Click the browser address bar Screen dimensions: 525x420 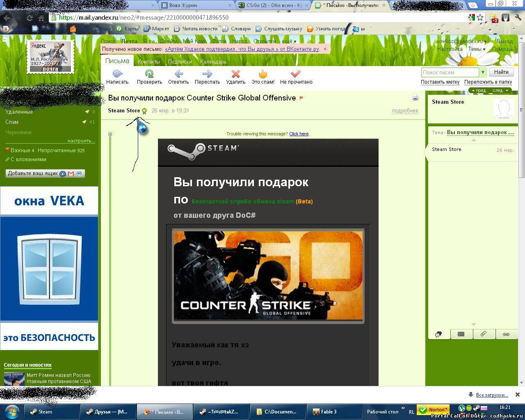[258, 18]
